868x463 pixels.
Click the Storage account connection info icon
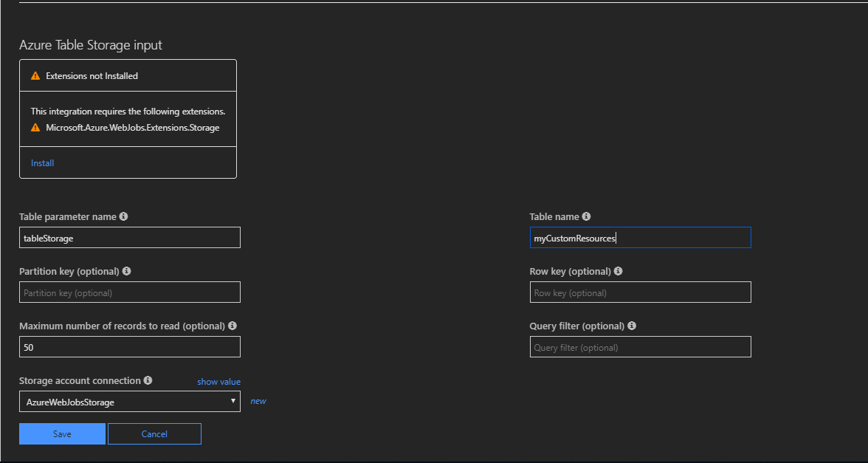(x=148, y=380)
